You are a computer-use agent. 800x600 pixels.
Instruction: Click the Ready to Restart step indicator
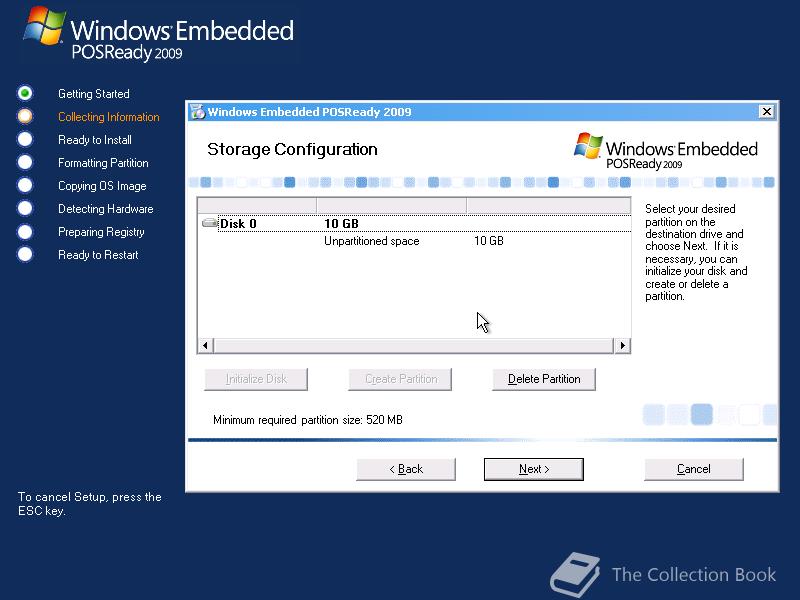pos(24,254)
